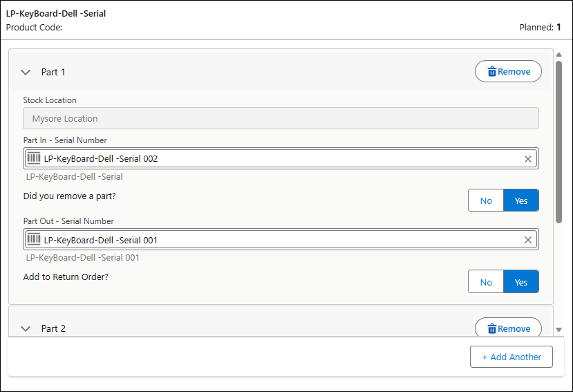Click the scrollbar down arrow
The height and width of the screenshot is (392, 573).
click(558, 330)
